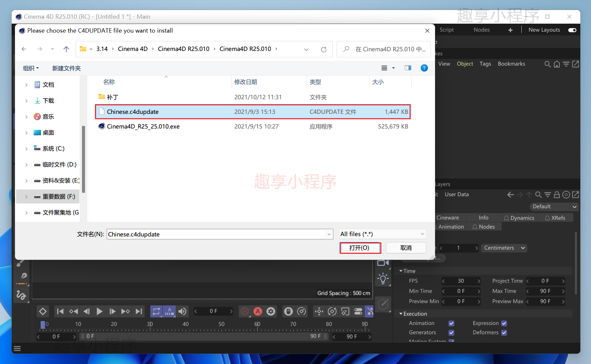The width and height of the screenshot is (591, 364).
Task: Click Object Manager home icon
Action: pos(557,64)
